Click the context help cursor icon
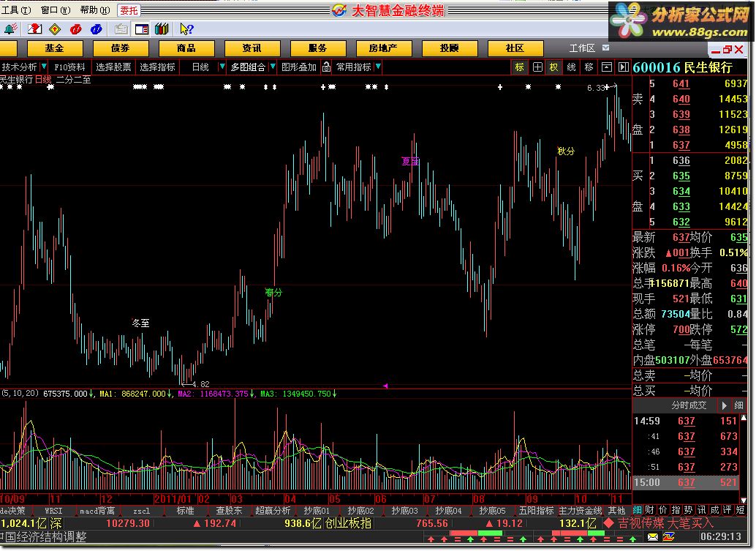This screenshot has height=551, width=756. click(x=186, y=29)
